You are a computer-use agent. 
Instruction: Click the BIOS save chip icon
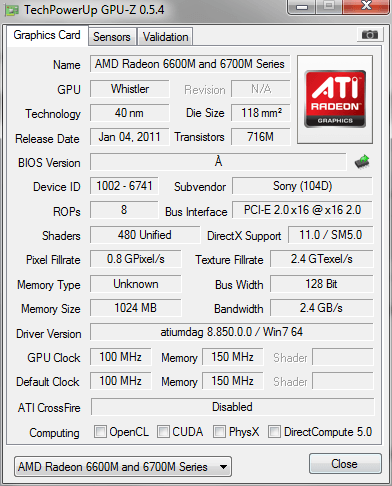coord(362,162)
